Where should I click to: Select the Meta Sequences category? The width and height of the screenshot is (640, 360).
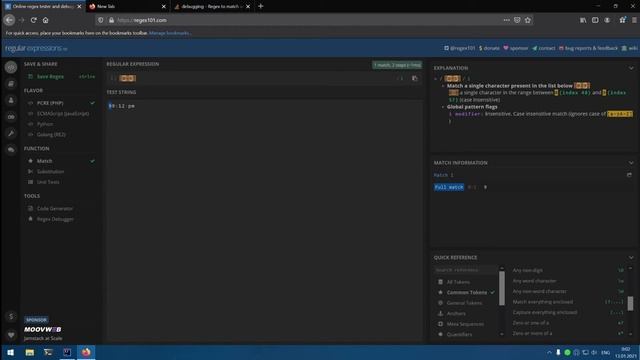[466, 324]
